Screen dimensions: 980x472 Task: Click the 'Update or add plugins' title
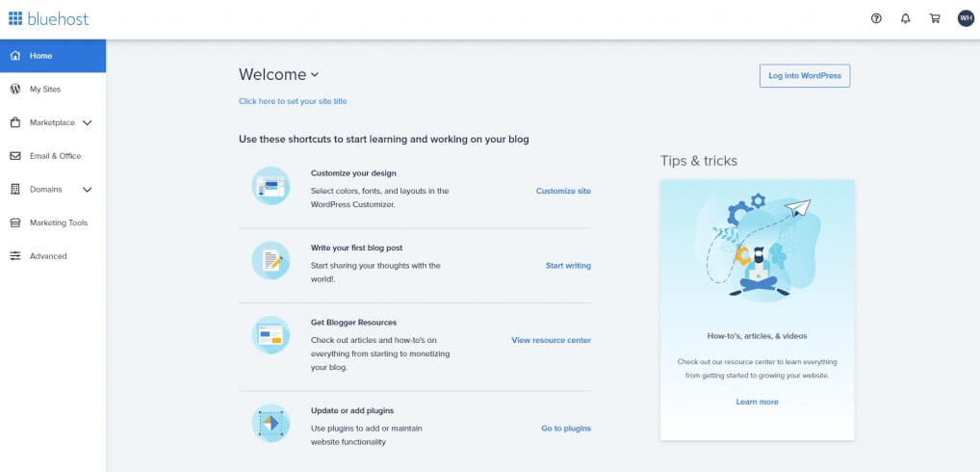click(x=352, y=410)
